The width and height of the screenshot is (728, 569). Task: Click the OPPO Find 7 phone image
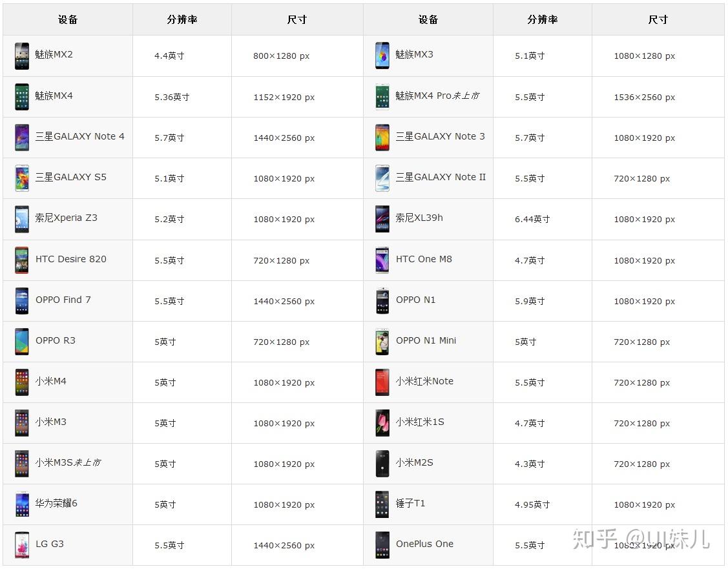tap(22, 301)
